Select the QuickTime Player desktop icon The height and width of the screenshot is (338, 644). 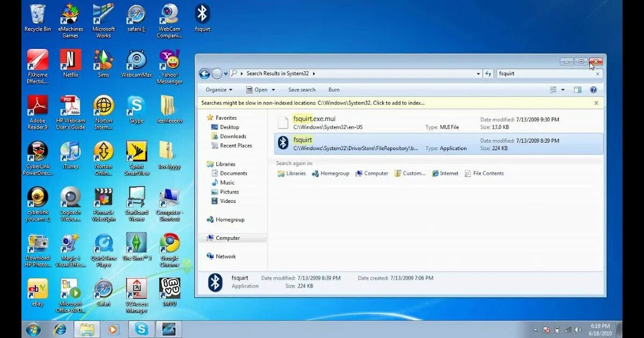click(104, 250)
